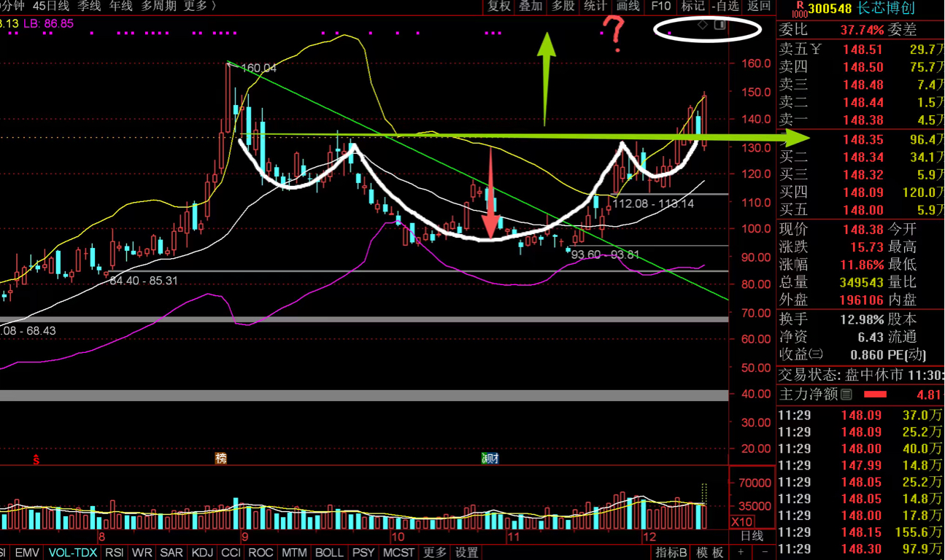Screen dimensions: 945x560
Task: Select the PSY indicator tab
Action: pyautogui.click(x=363, y=553)
